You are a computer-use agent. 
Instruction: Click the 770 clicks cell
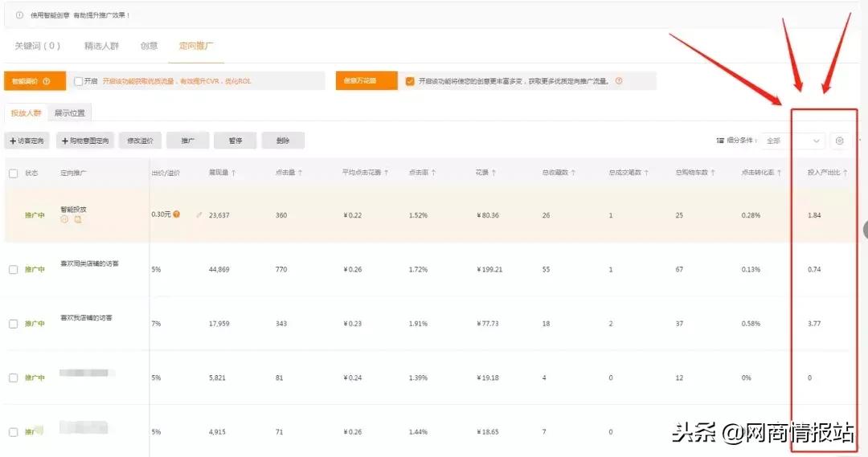(x=281, y=269)
